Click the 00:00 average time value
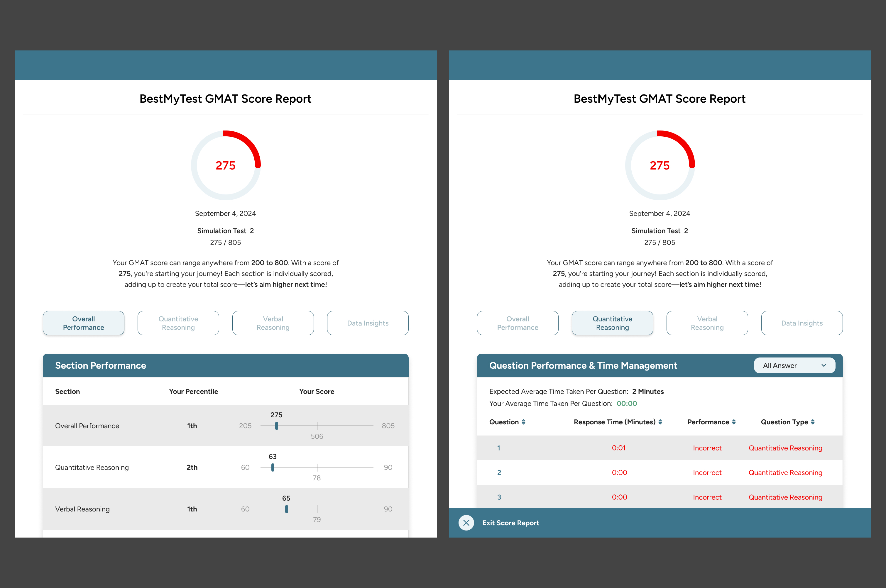The height and width of the screenshot is (588, 886). click(627, 404)
